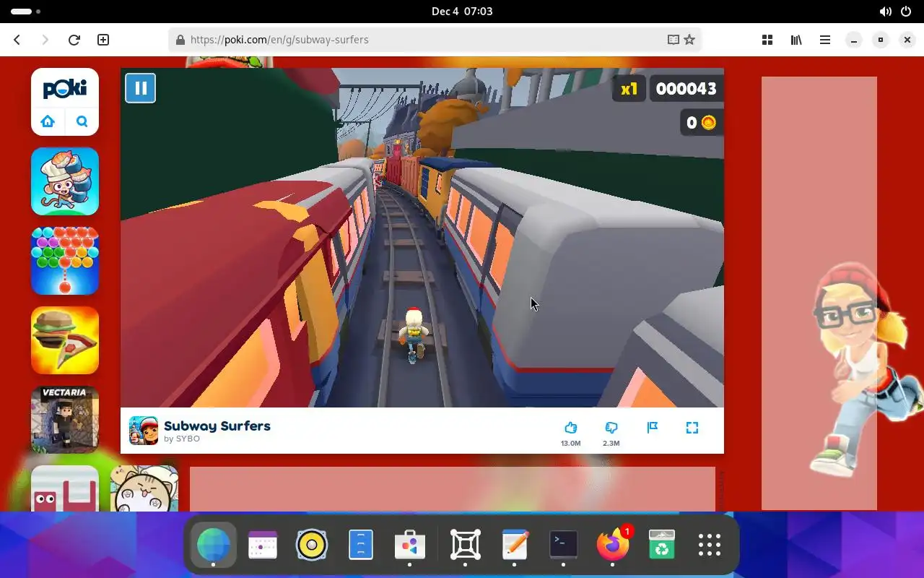
Task: Bookmark this page with star icon
Action: pyautogui.click(x=689, y=40)
